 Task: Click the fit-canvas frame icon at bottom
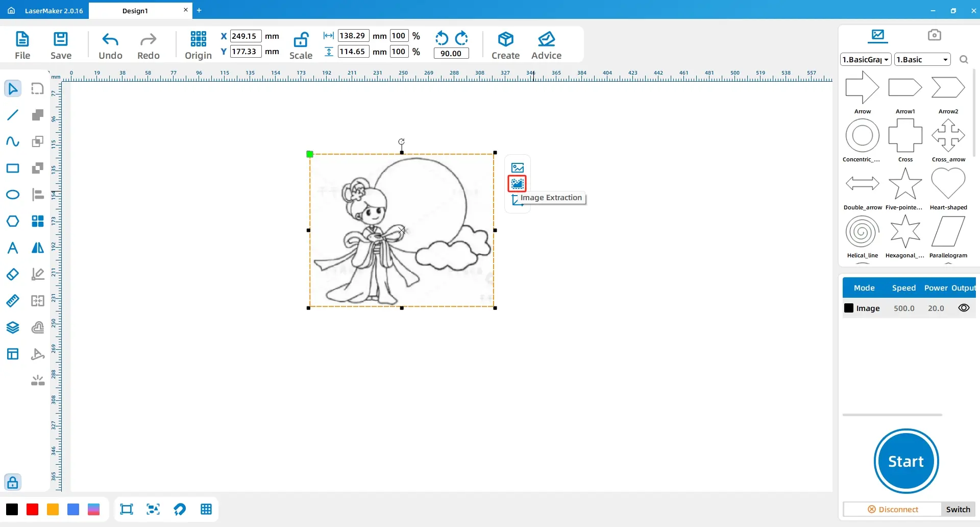click(x=127, y=509)
